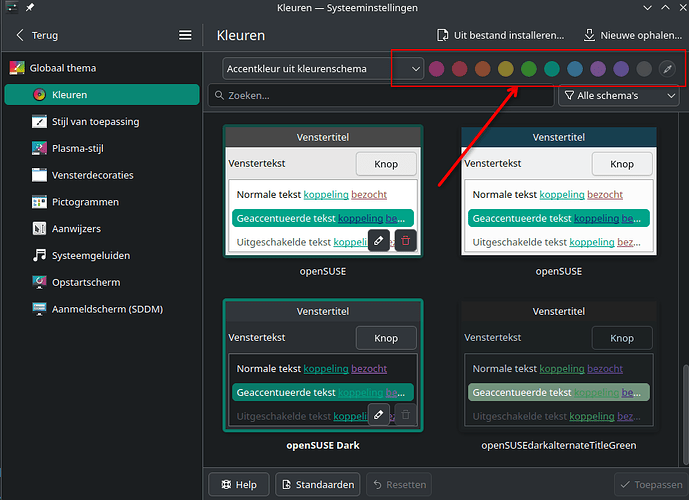This screenshot has width=689, height=500.
Task: Pick the pink accent color
Action: (x=436, y=69)
